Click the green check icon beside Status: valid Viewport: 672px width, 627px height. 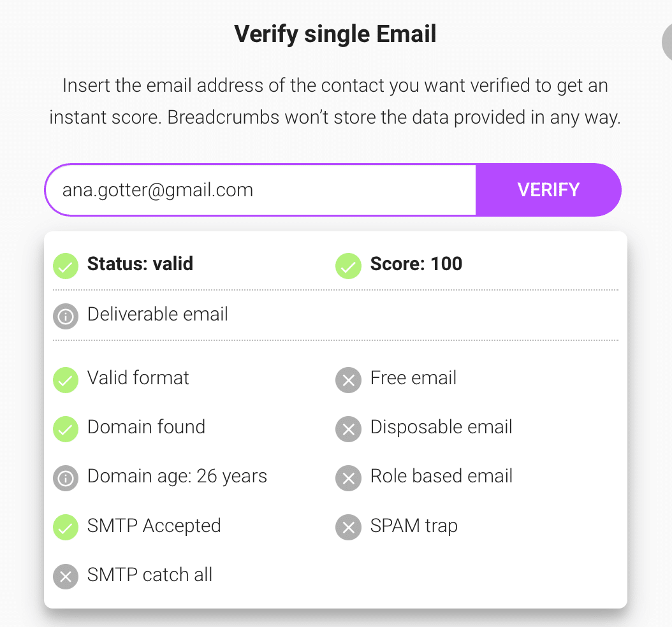tap(66, 266)
